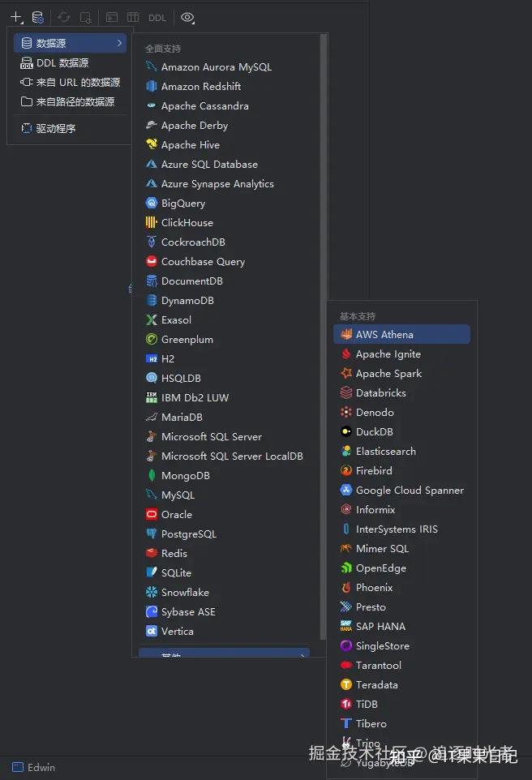The height and width of the screenshot is (780, 532).
Task: Click the Amazon Aurora MySQL icon
Action: pyautogui.click(x=152, y=66)
